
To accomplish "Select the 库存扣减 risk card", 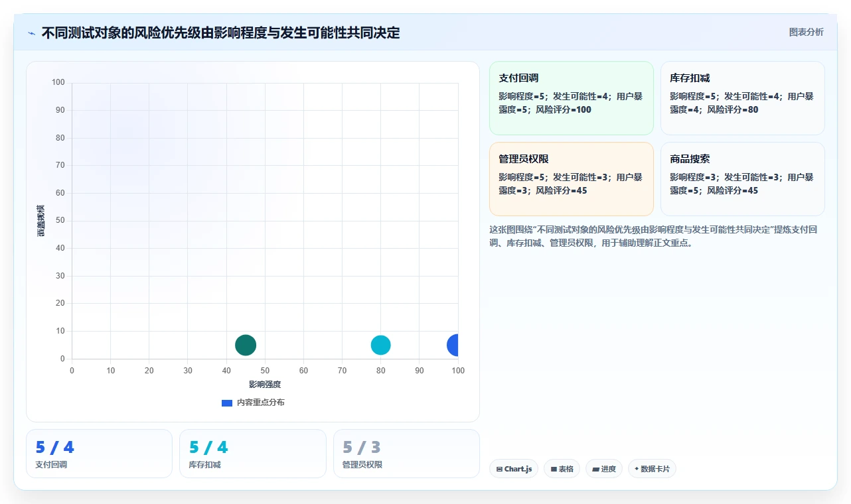I will point(743,98).
